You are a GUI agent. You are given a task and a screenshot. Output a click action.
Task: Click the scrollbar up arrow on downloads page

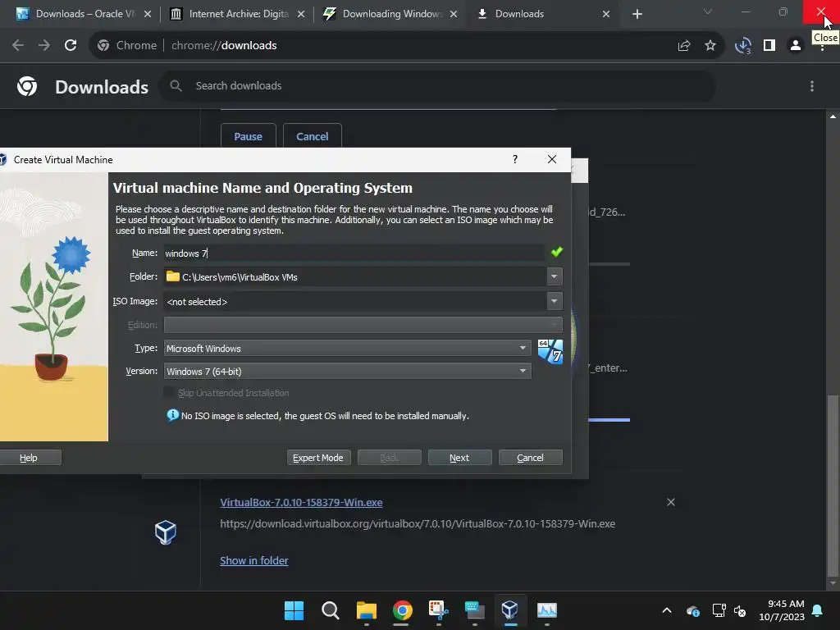tap(833, 116)
